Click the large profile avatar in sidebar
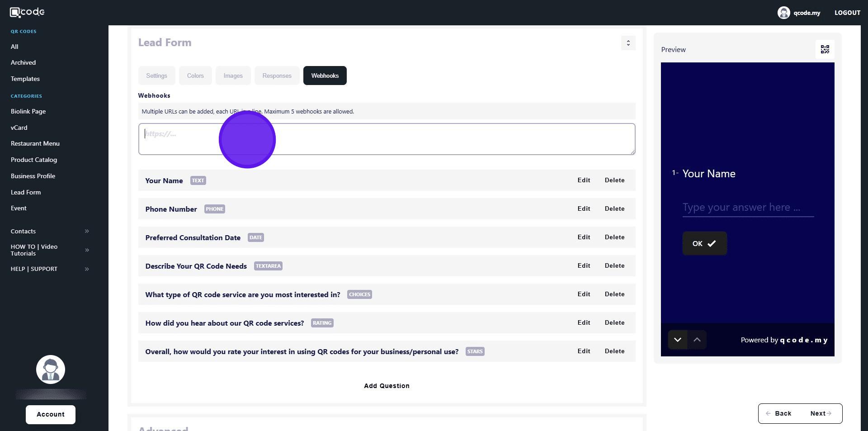868x431 pixels. click(x=51, y=369)
